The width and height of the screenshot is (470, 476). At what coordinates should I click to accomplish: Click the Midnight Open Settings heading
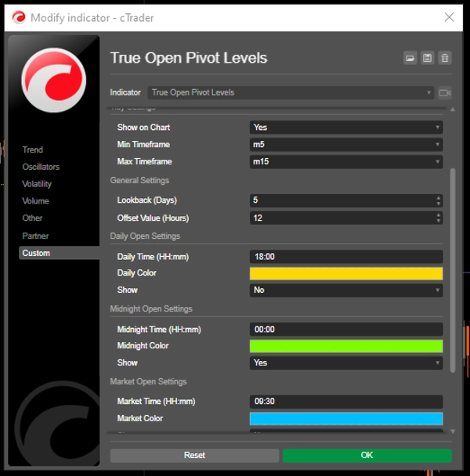pos(151,309)
